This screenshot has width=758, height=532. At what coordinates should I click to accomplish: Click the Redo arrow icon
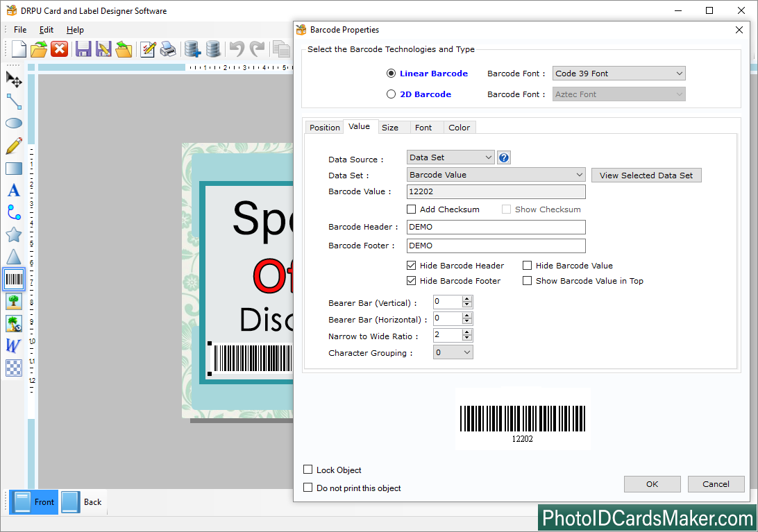tap(257, 49)
